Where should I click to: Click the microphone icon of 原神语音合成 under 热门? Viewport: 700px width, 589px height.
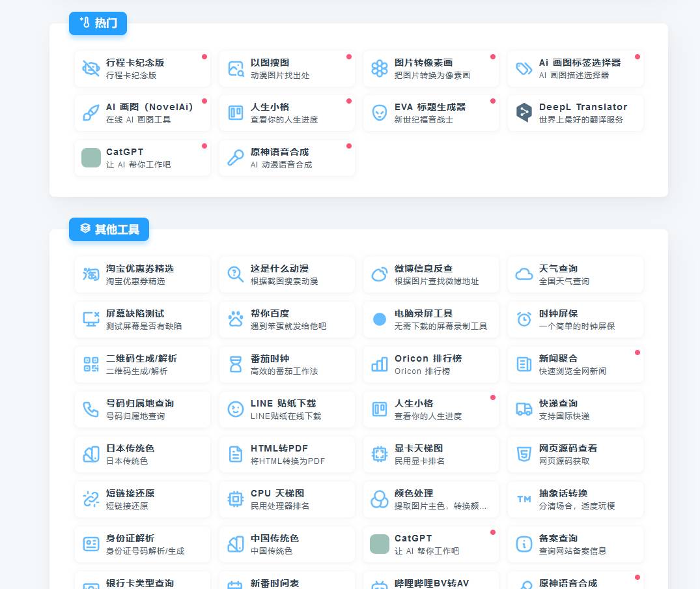click(236, 158)
